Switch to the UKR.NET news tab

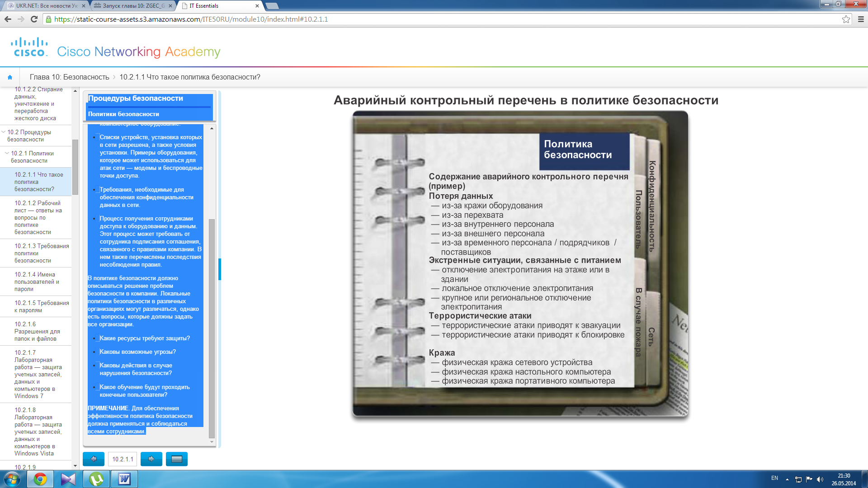pyautogui.click(x=45, y=6)
